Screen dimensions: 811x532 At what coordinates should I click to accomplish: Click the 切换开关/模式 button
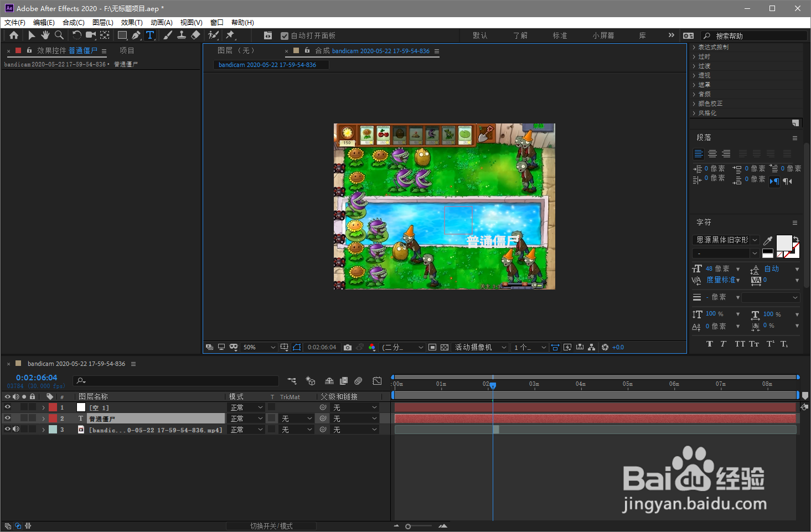pyautogui.click(x=271, y=526)
